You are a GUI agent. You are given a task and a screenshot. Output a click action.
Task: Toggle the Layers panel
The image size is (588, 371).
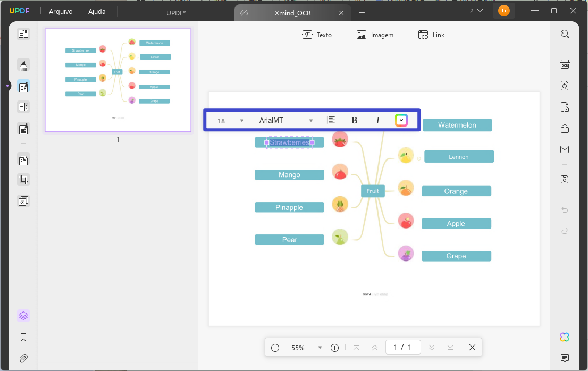coord(23,315)
